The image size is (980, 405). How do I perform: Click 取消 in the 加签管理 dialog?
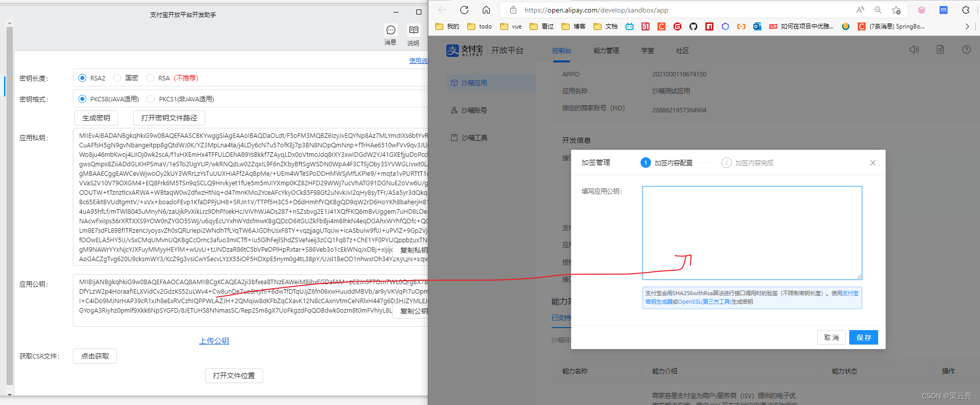(x=831, y=338)
